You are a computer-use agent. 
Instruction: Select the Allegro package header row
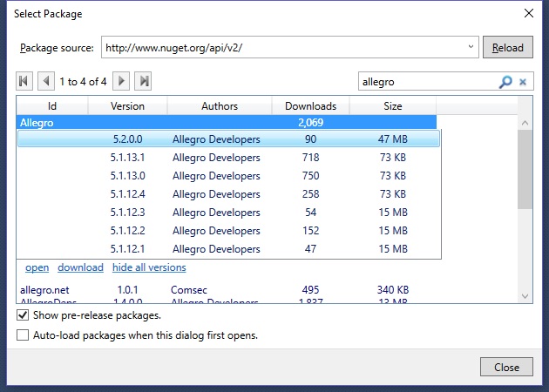(227, 123)
